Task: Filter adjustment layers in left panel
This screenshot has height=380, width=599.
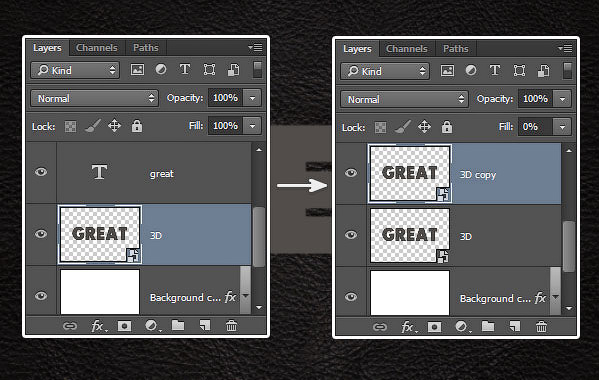Action: [161, 70]
